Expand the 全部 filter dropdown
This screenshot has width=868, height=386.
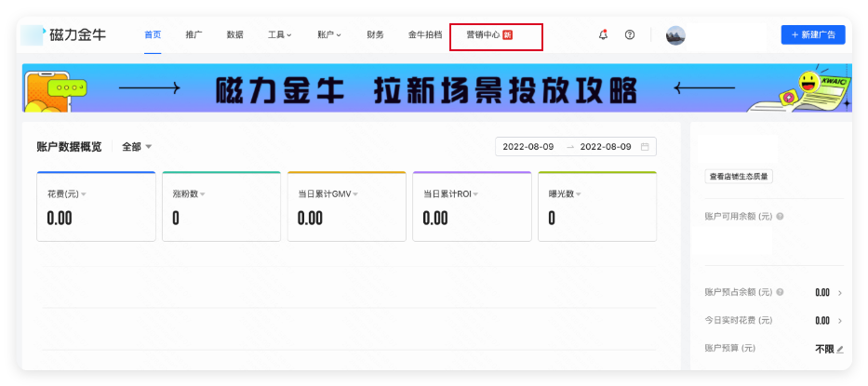[137, 147]
